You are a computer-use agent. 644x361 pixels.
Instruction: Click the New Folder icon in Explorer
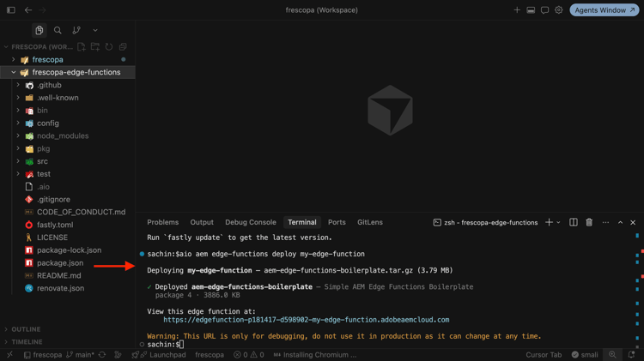(x=95, y=47)
